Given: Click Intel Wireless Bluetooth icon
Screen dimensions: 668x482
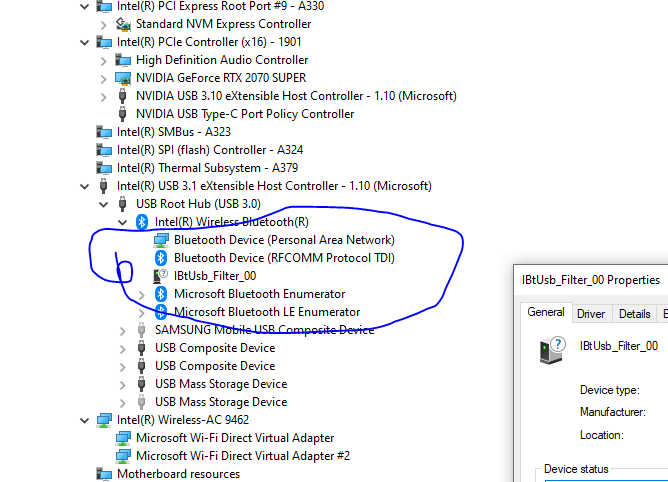Looking at the screenshot, I should tap(142, 222).
